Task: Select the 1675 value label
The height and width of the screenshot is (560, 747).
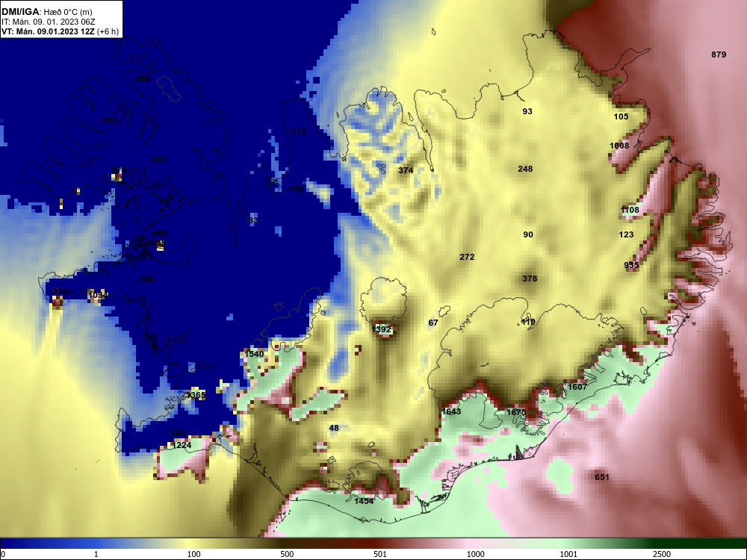Action: click(x=516, y=412)
